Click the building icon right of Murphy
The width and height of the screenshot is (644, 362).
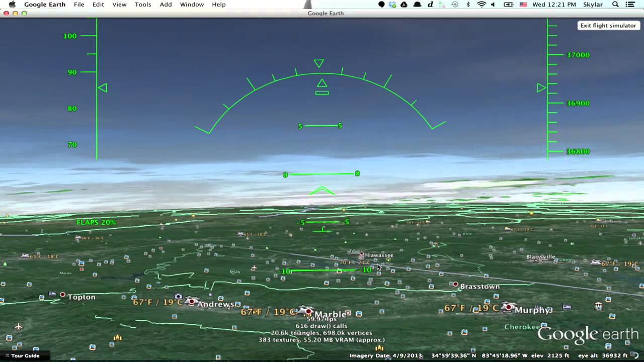(x=598, y=306)
